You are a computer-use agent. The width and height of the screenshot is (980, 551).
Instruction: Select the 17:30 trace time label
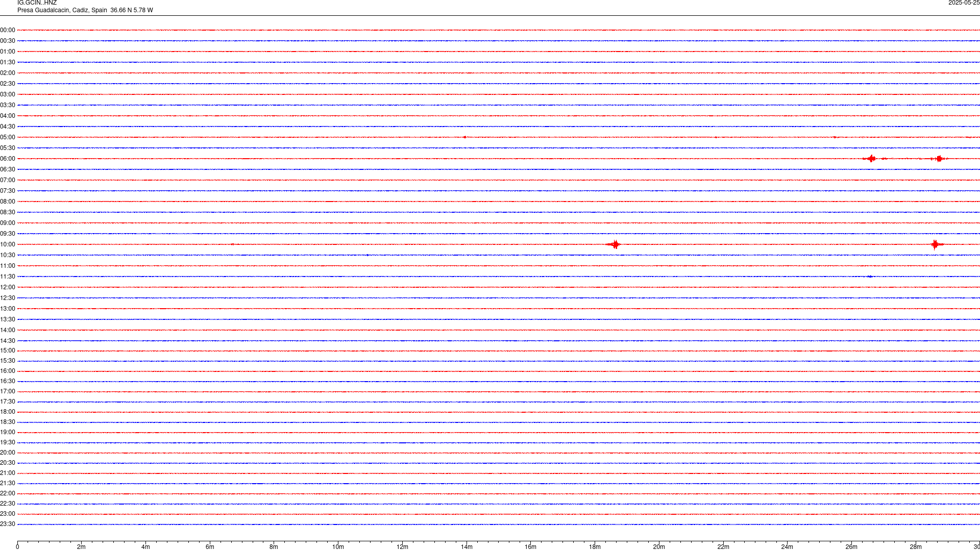click(x=8, y=402)
